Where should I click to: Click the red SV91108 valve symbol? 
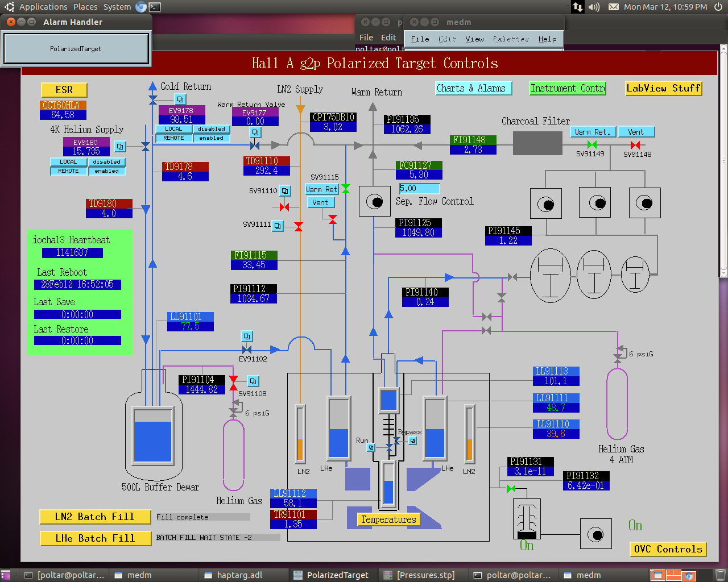tap(233, 383)
